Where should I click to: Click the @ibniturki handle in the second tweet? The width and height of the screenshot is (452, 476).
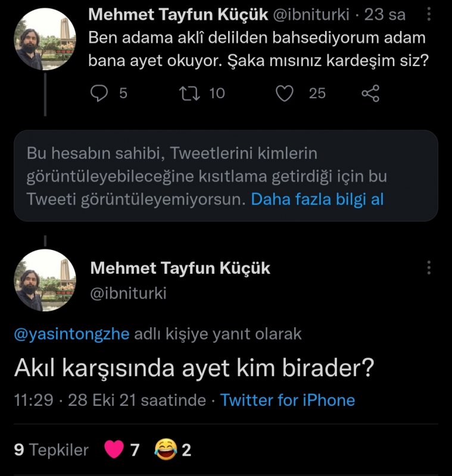point(128,293)
